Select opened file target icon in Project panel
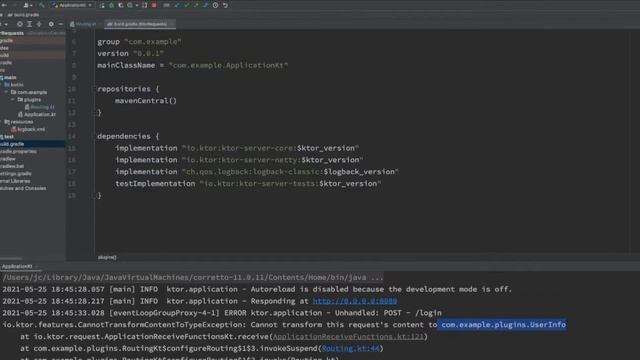The height and width of the screenshot is (360, 640). pos(20,24)
